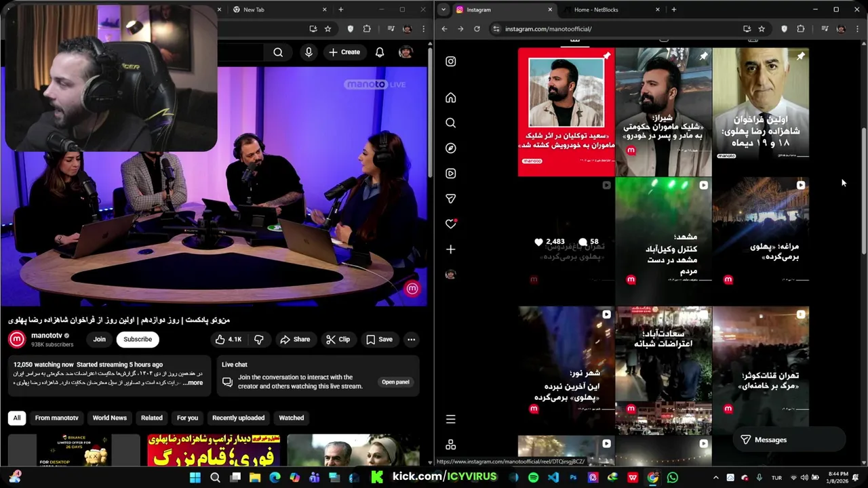Open Windows taskbar search
Viewport: 868px width, 488px height.
tap(215, 478)
